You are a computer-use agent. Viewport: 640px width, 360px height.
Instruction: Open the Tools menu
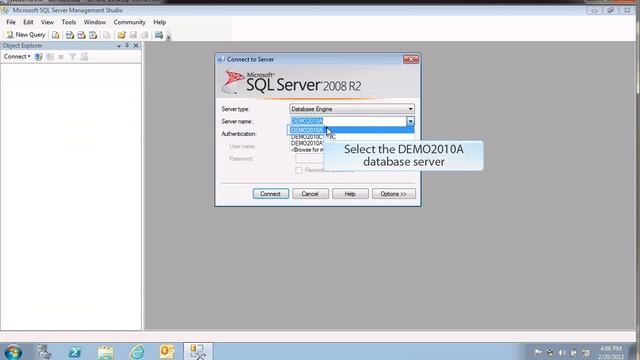69,22
